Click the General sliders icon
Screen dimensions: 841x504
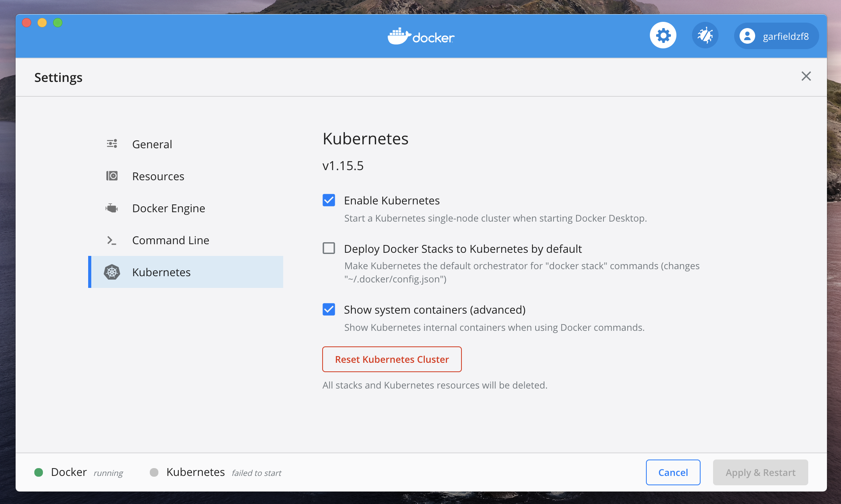[x=112, y=144]
